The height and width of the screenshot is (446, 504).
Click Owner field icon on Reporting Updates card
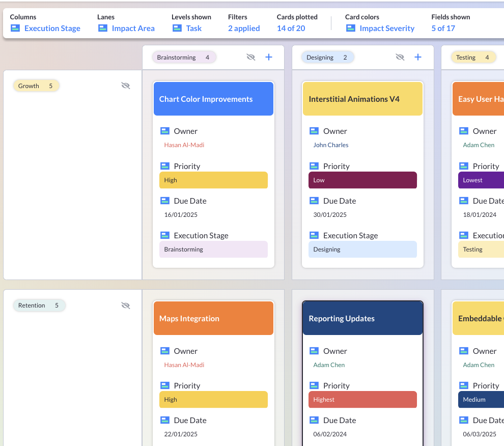314,351
